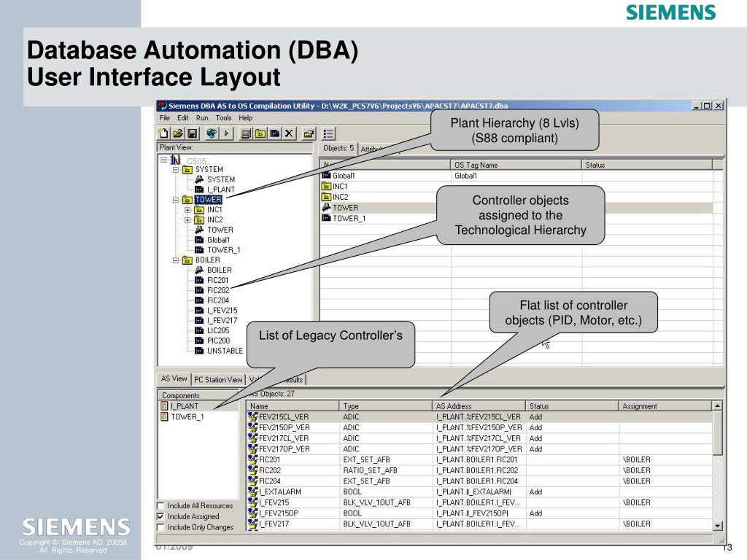Enable the Include Only Changes checkbox

pyautogui.click(x=160, y=527)
